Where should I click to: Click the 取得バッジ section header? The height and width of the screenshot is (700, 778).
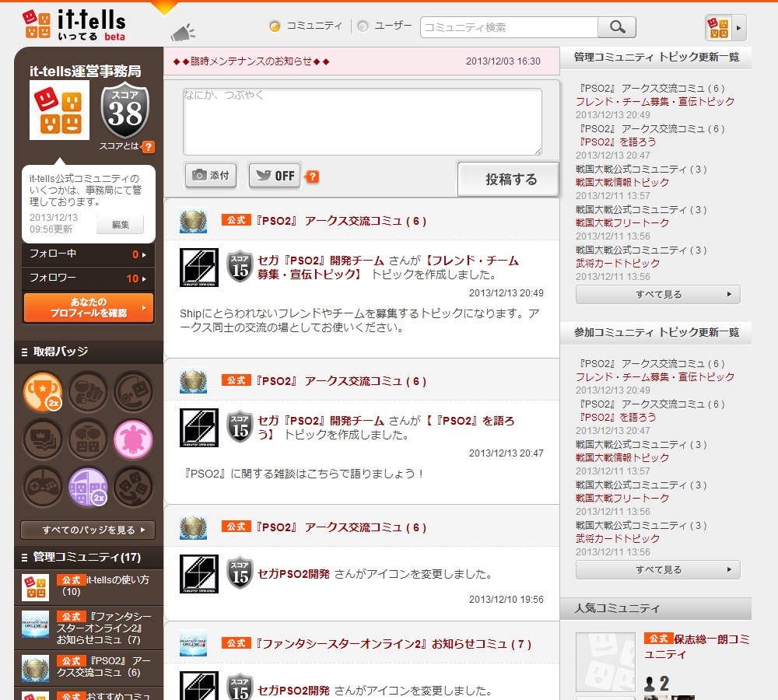[x=89, y=352]
